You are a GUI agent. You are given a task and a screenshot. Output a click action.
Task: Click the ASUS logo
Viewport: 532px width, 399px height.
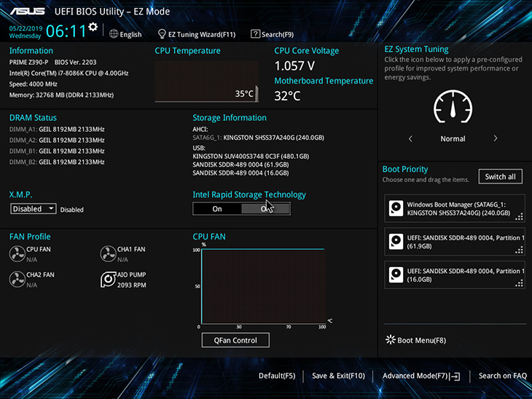pyautogui.click(x=28, y=12)
